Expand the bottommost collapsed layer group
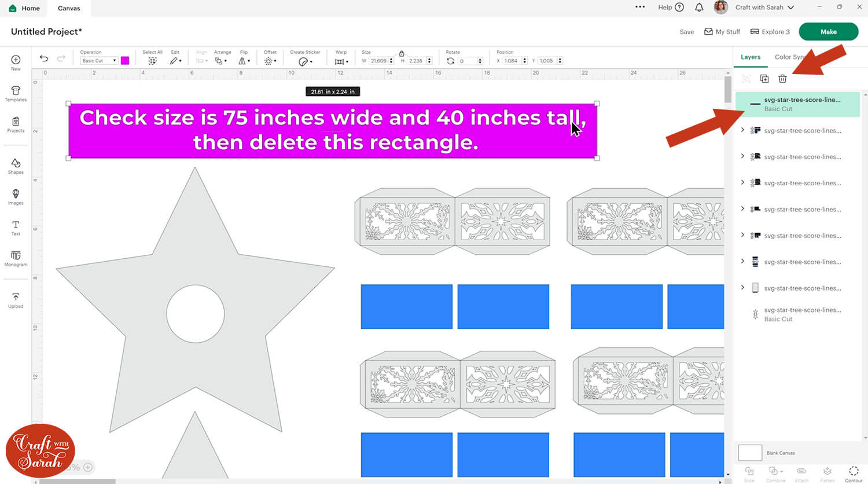This screenshot has height=484, width=868. (x=742, y=288)
